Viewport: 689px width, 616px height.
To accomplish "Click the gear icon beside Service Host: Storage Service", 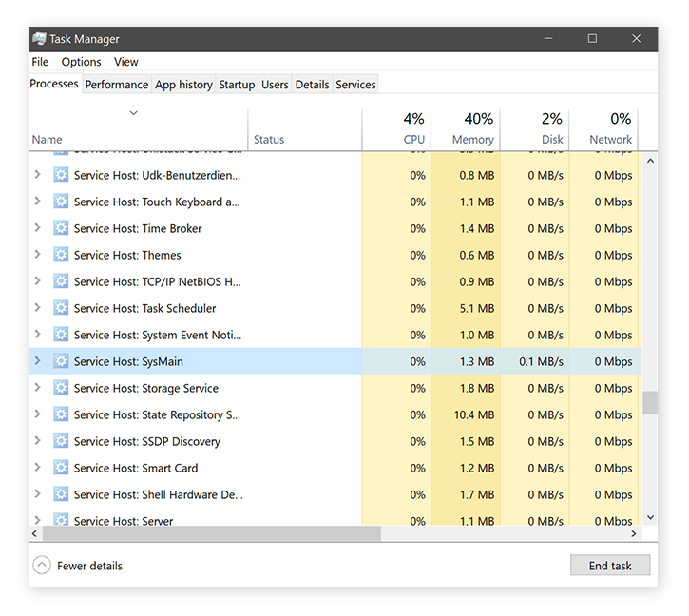I will pos(61,388).
